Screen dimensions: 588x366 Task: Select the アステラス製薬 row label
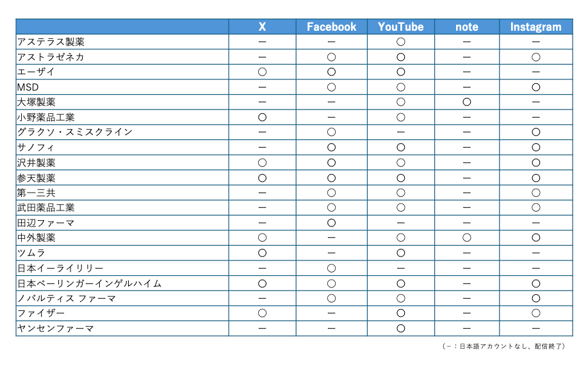point(51,42)
